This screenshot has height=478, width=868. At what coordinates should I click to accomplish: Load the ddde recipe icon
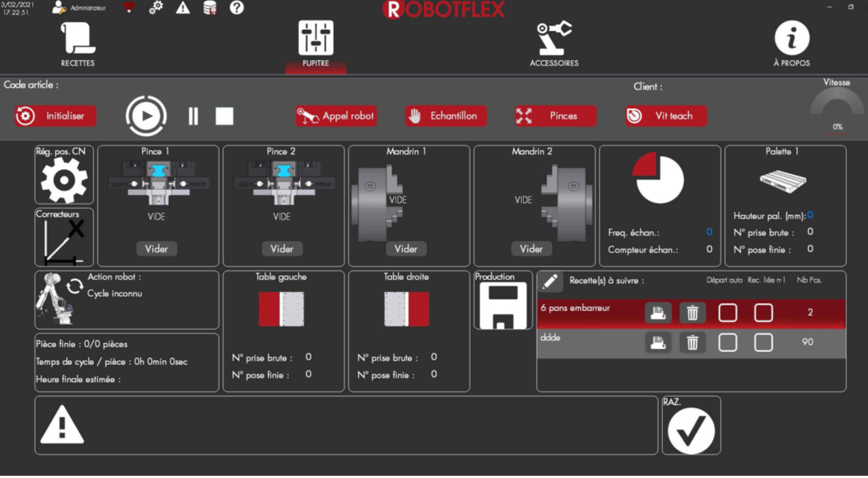tap(657, 342)
